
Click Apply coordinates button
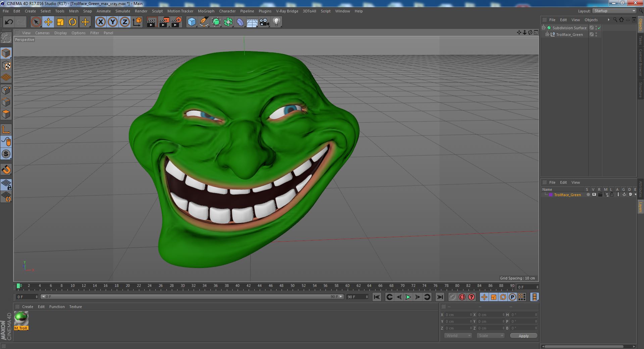tap(524, 336)
